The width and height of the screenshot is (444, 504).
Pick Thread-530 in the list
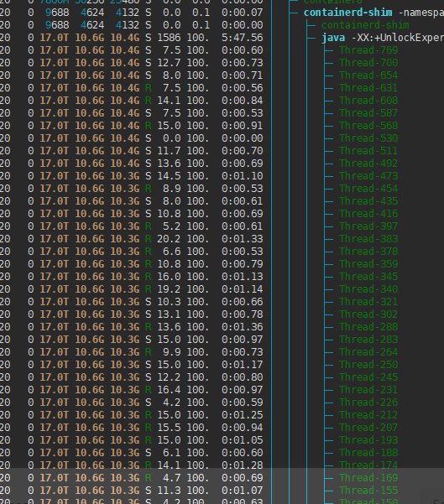368,138
